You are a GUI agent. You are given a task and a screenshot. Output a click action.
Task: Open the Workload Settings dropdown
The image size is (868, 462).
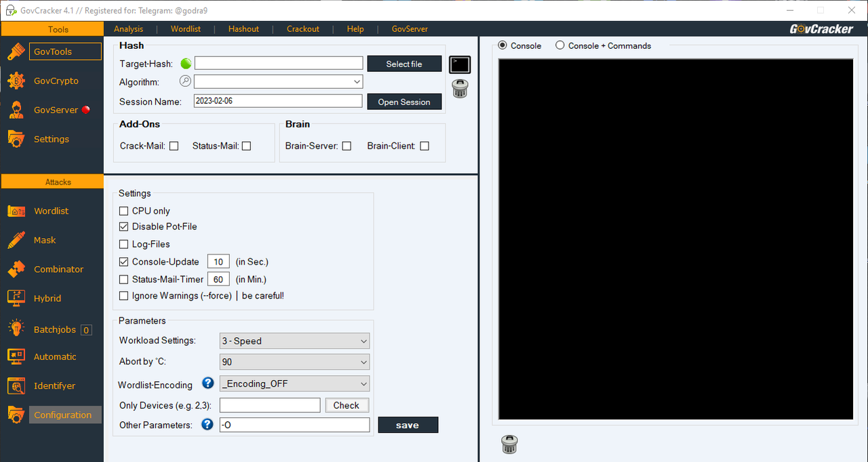tap(295, 341)
